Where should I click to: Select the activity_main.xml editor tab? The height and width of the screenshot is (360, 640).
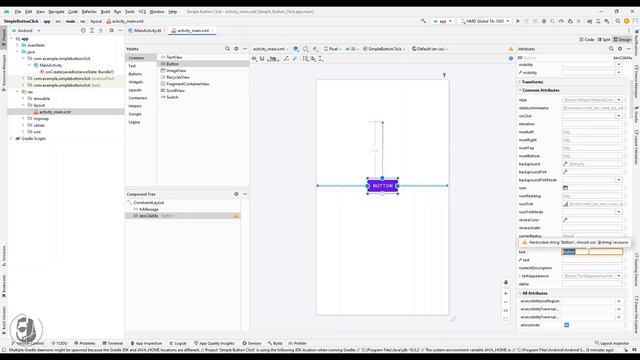193,31
